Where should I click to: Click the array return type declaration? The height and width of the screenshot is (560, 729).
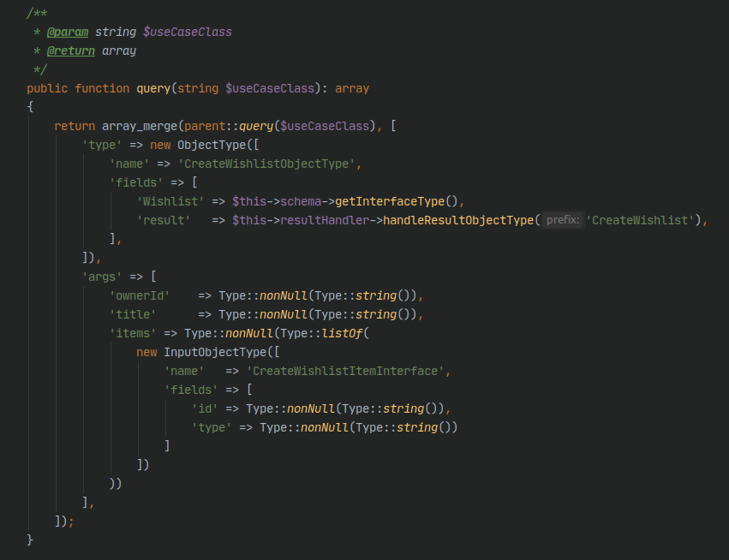click(352, 88)
